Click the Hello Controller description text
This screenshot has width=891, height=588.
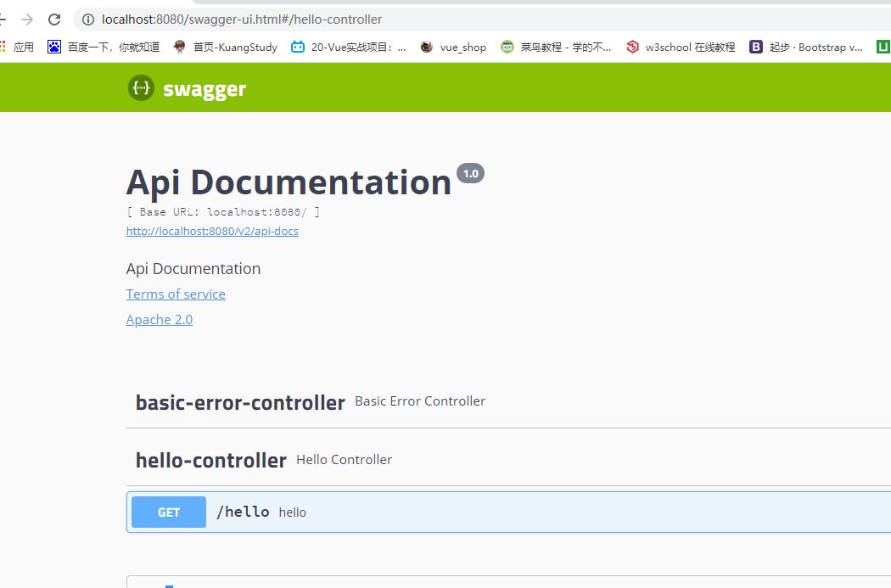coord(344,460)
